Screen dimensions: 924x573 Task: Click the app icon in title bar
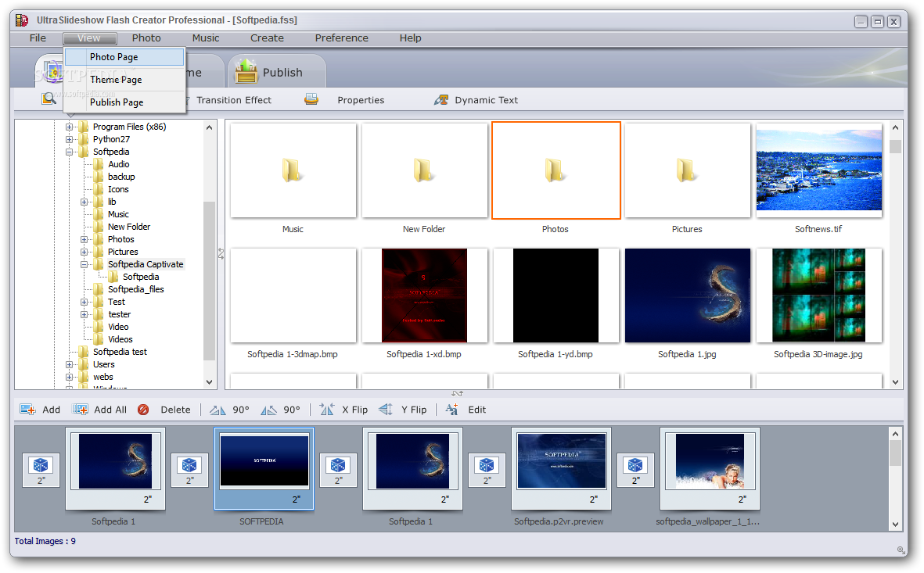point(22,20)
